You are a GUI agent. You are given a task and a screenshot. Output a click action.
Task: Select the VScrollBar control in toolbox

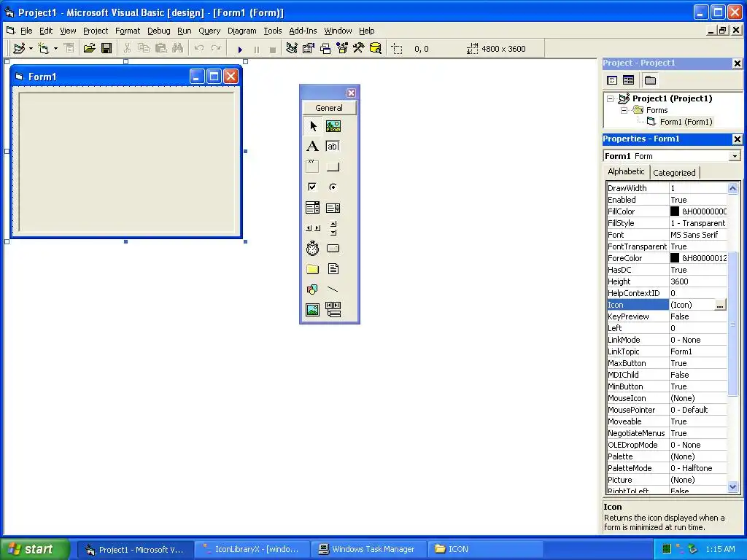point(333,228)
